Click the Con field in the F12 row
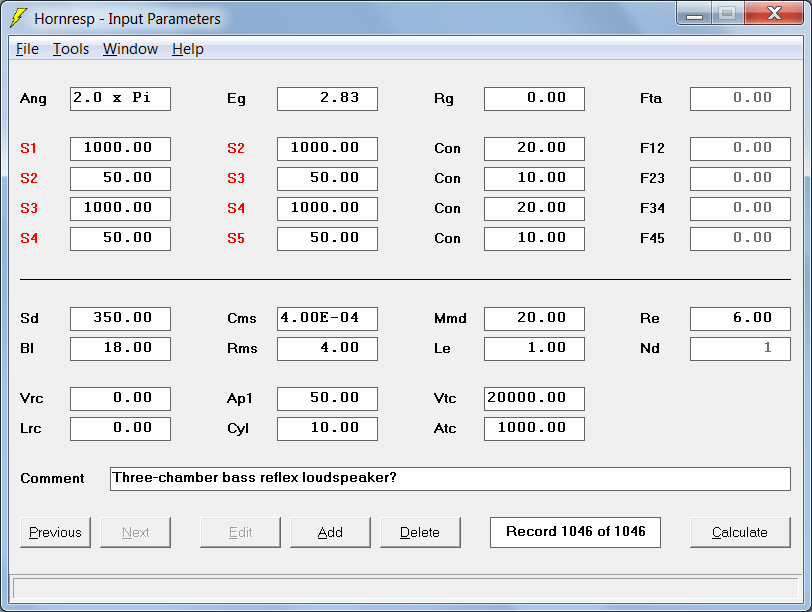The height and width of the screenshot is (612, 812). tap(534, 149)
